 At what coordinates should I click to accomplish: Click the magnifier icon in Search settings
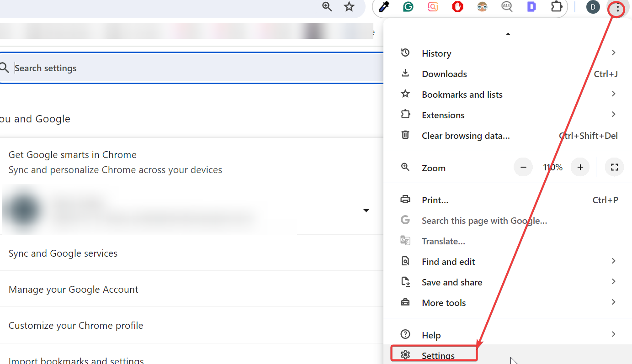point(5,68)
